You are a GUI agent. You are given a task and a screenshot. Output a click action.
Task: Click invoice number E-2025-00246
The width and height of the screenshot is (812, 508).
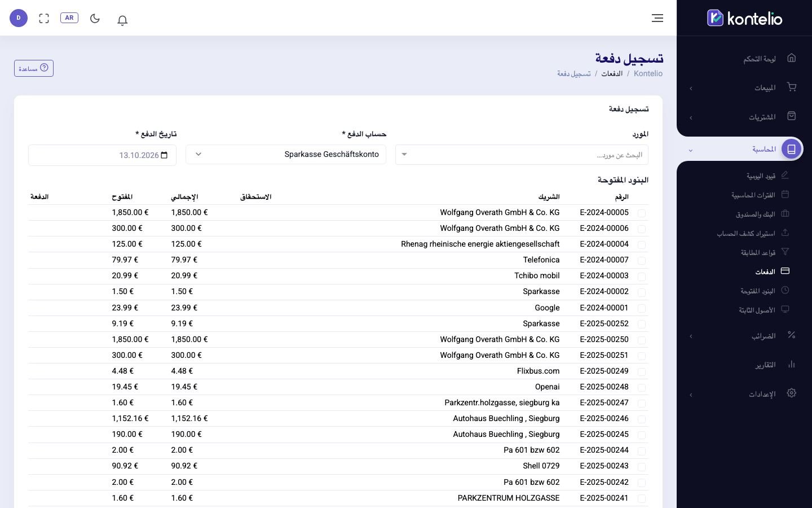tap(604, 419)
